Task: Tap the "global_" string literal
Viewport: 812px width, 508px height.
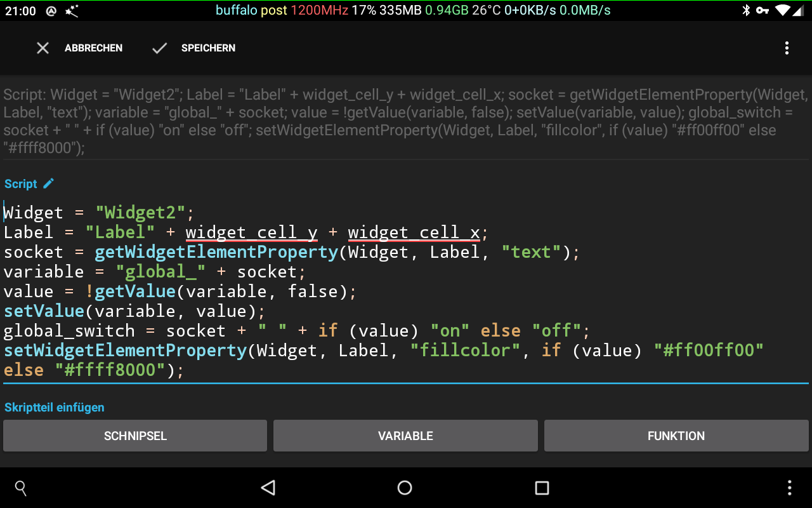Action: pos(160,272)
